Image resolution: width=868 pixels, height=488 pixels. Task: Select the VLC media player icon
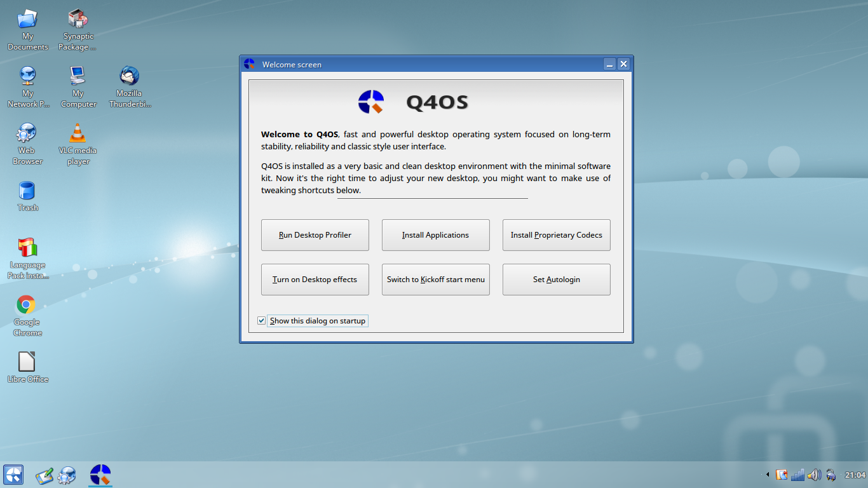tap(78, 144)
